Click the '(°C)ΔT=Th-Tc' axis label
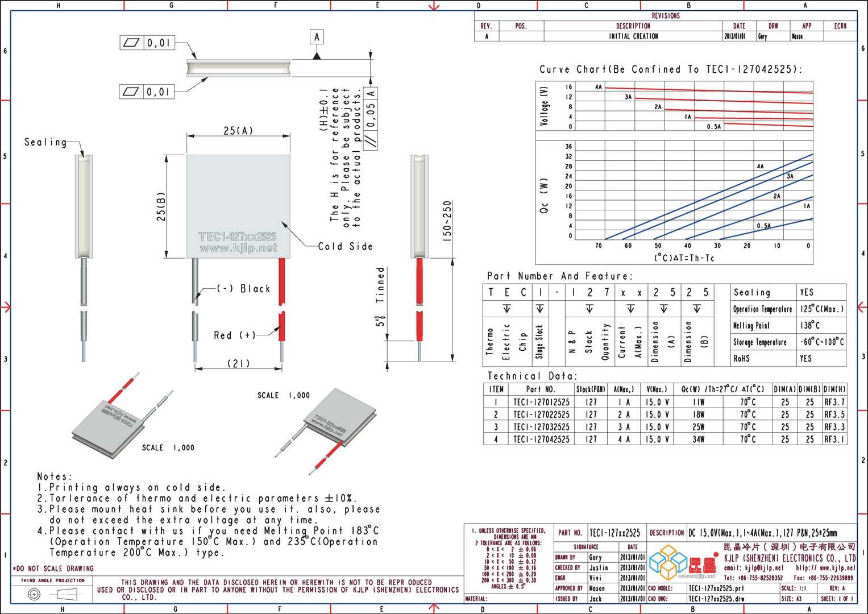The width and height of the screenshot is (868, 614). click(684, 258)
